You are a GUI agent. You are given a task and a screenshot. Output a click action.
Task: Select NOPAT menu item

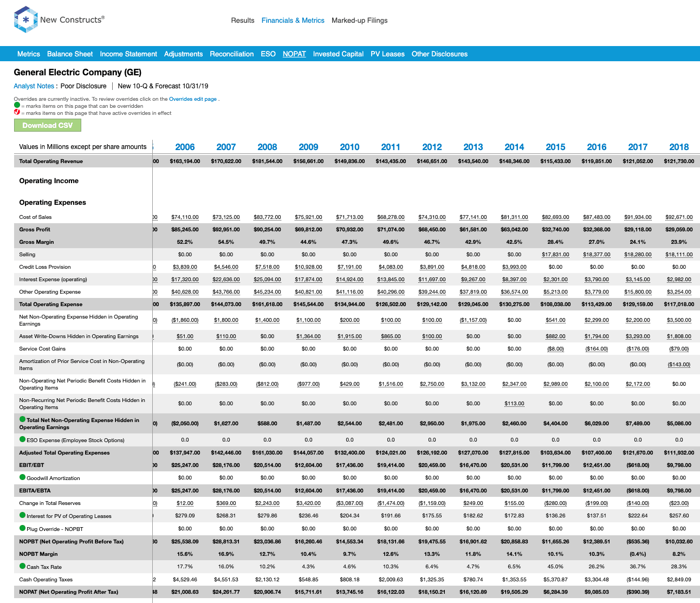click(294, 54)
